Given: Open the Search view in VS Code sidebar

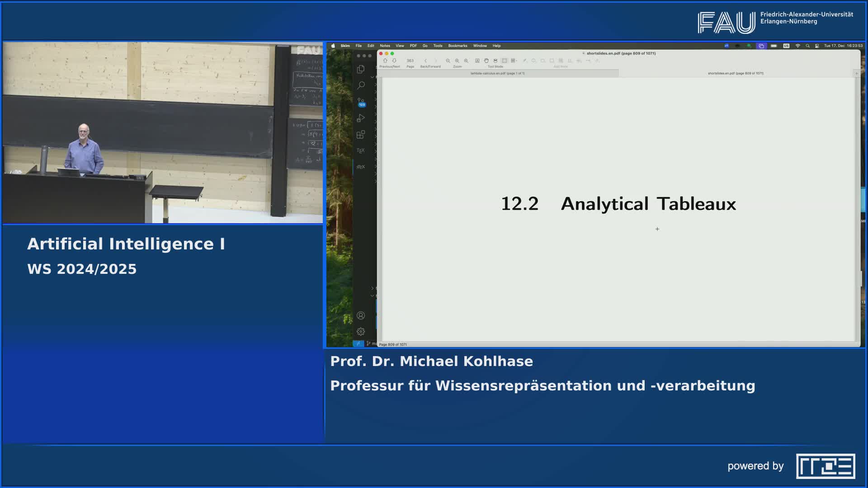Looking at the screenshot, I should 361,84.
